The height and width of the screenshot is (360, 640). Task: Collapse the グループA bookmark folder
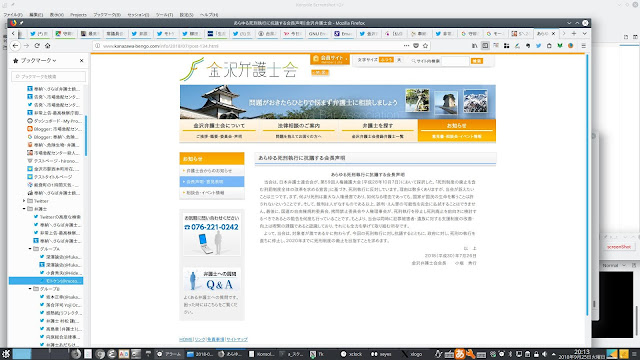(x=30, y=249)
